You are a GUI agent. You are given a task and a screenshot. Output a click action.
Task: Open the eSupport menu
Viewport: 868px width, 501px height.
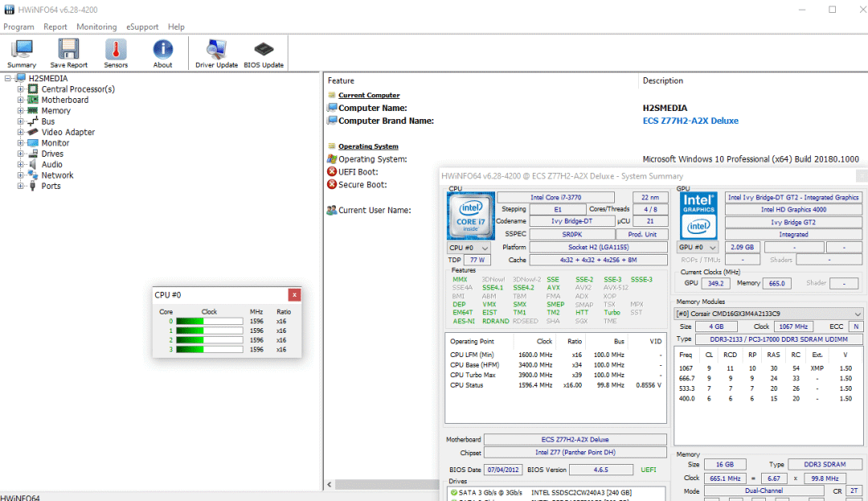(x=141, y=27)
